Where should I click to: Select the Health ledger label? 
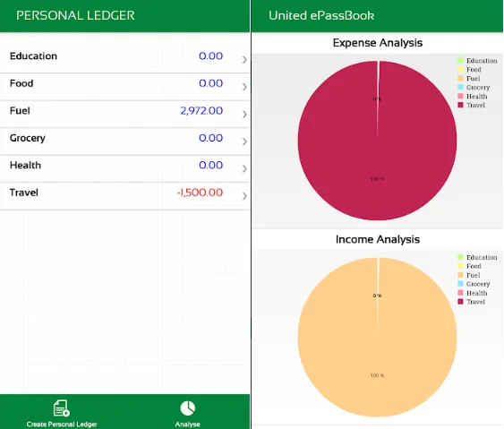coord(25,166)
